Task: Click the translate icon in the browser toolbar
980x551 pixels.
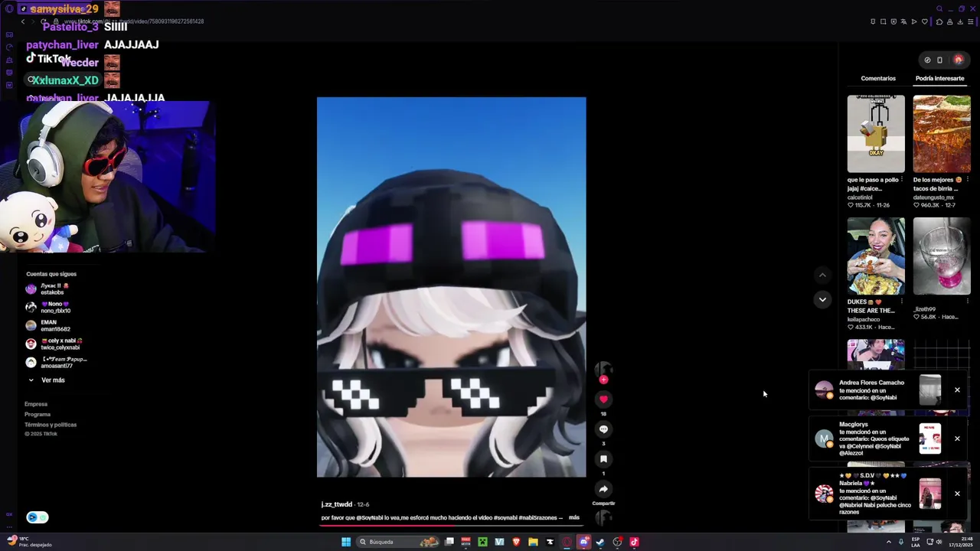Action: pyautogui.click(x=903, y=21)
